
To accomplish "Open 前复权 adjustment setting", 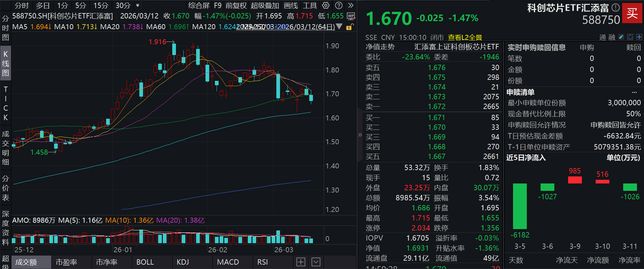I will click(x=236, y=5).
